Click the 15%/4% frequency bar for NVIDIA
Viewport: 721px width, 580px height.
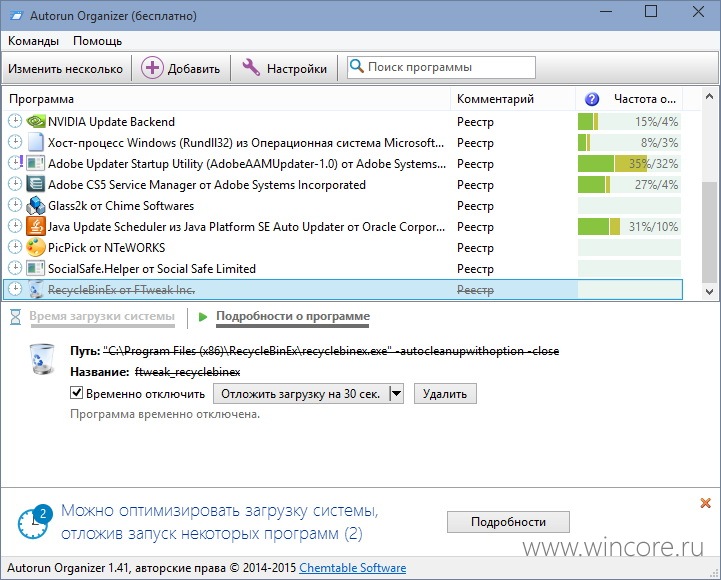click(x=629, y=121)
